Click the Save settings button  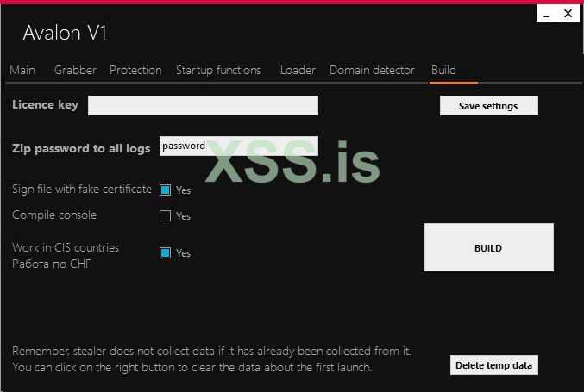(x=488, y=106)
